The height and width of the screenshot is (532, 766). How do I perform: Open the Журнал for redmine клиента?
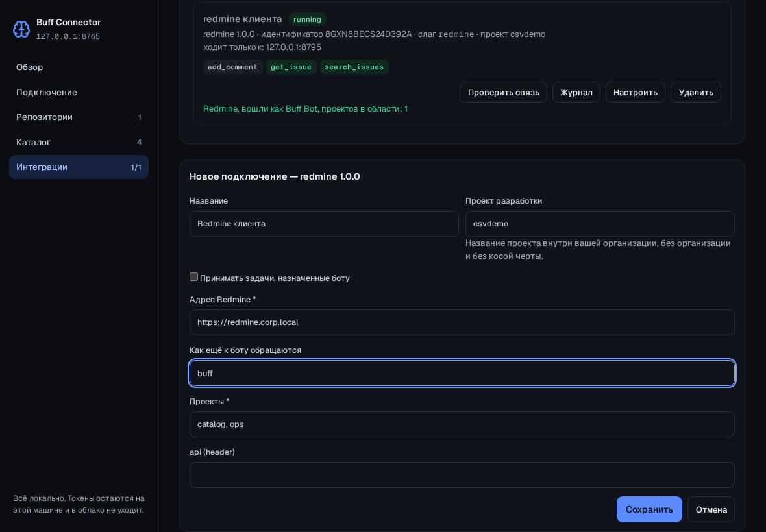pos(576,92)
